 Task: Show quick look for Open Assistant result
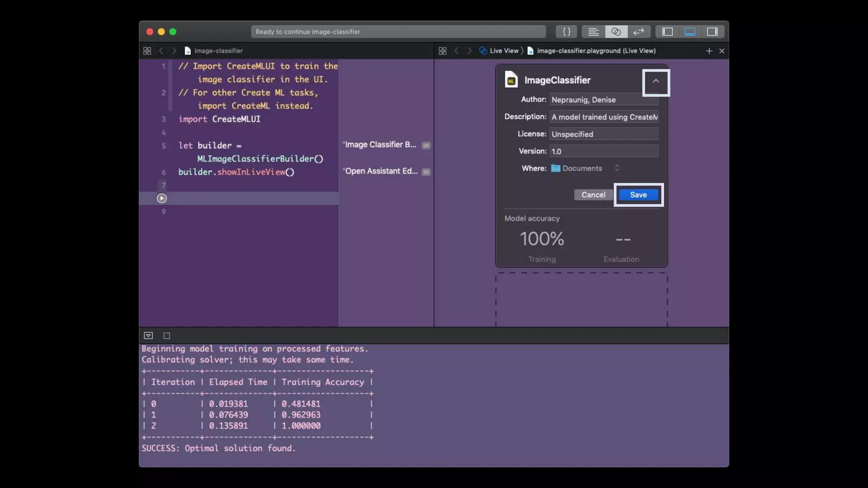coord(426,172)
